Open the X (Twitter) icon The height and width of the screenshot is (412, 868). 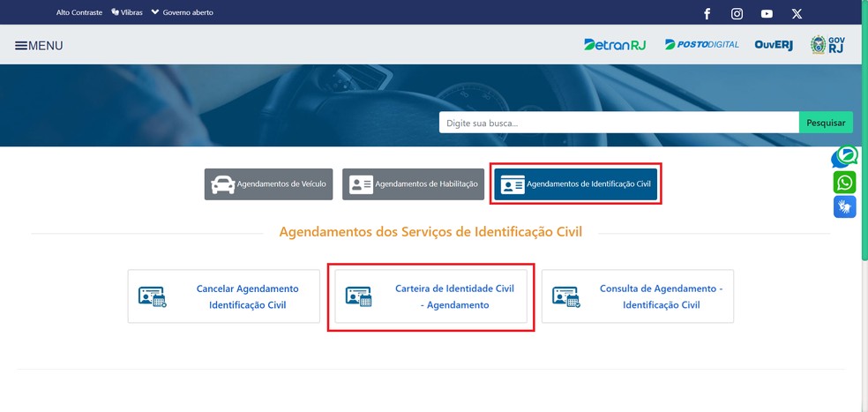point(797,14)
